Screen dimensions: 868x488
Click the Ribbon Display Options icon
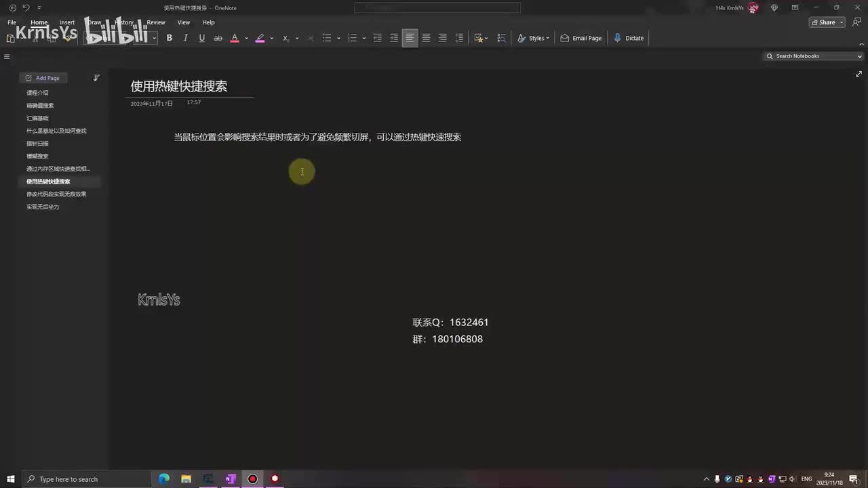coord(795,7)
